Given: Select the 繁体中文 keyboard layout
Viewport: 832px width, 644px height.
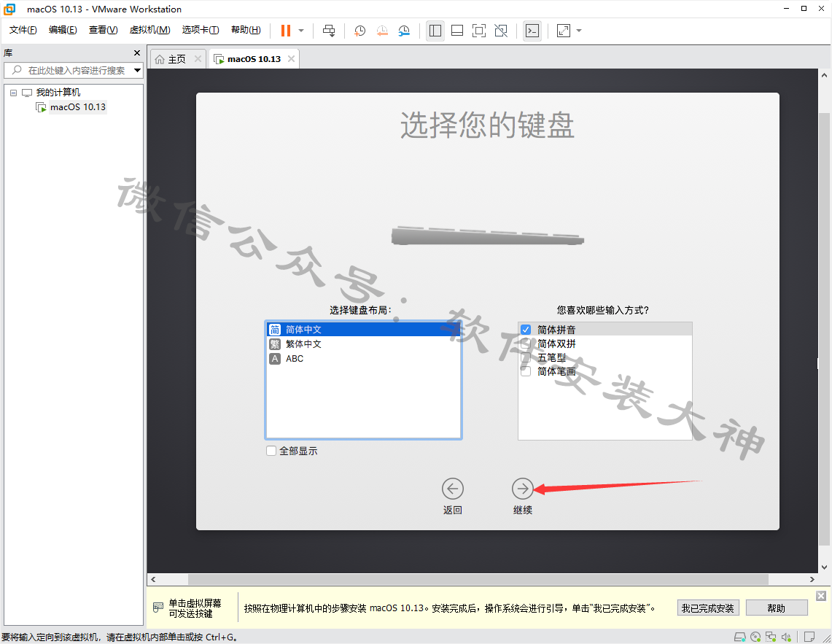Looking at the screenshot, I should click(x=363, y=344).
